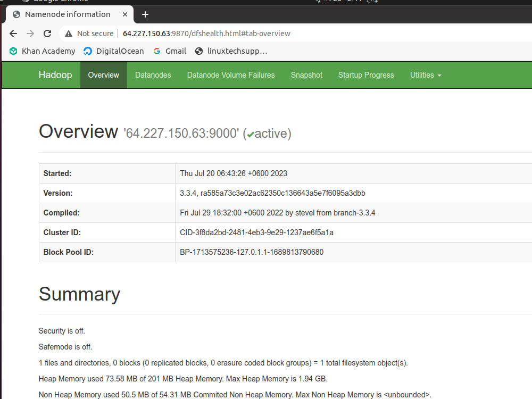
Task: Reload the Namenode information page
Action: [x=47, y=33]
